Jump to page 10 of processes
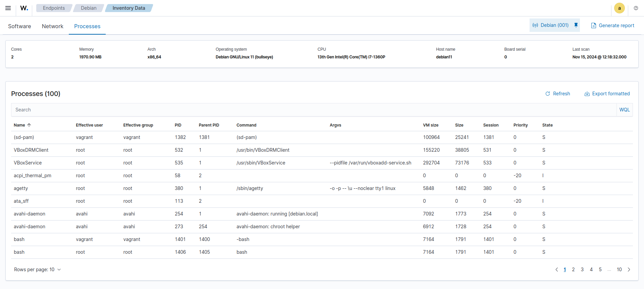Screen dimensions: 644x289 (619, 270)
